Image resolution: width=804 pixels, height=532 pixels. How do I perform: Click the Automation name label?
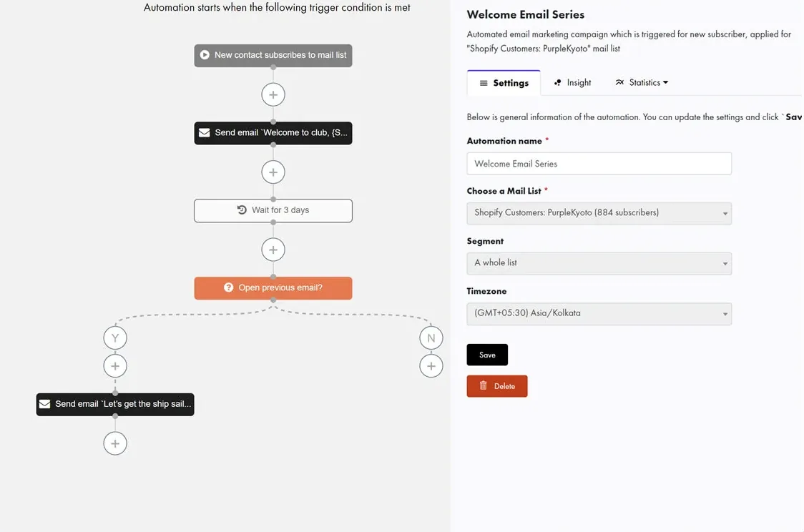pos(504,141)
